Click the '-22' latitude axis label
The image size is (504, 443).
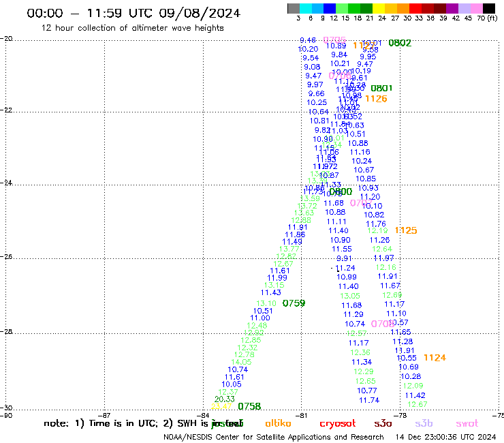(x=6, y=110)
